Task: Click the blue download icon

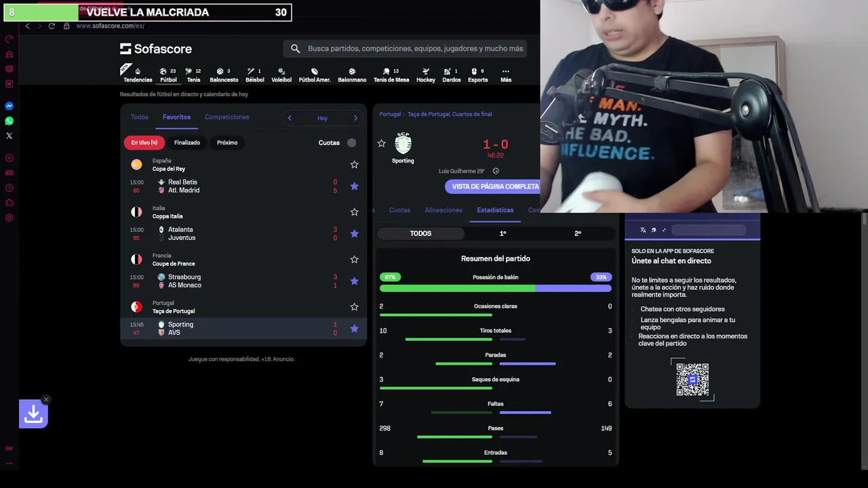Action: click(x=33, y=414)
